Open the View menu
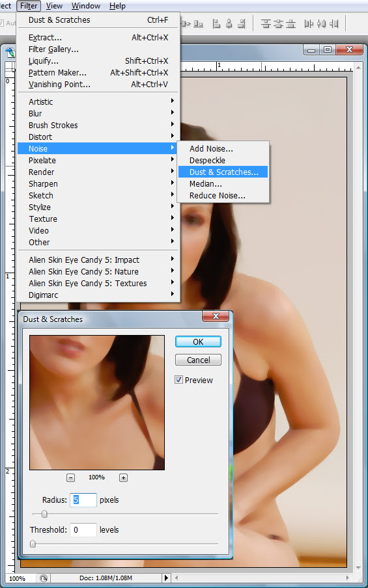 [54, 6]
